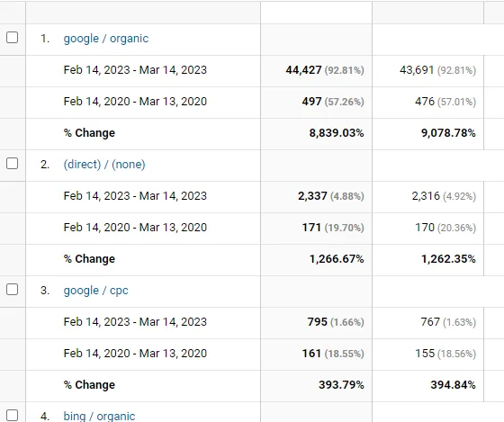This screenshot has height=422, width=504.
Task: Open the google / cpc source link
Action: (x=95, y=291)
